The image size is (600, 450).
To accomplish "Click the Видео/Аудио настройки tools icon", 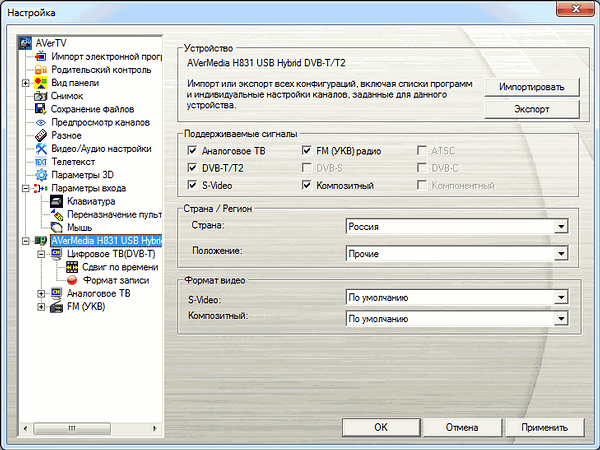I will point(41,148).
